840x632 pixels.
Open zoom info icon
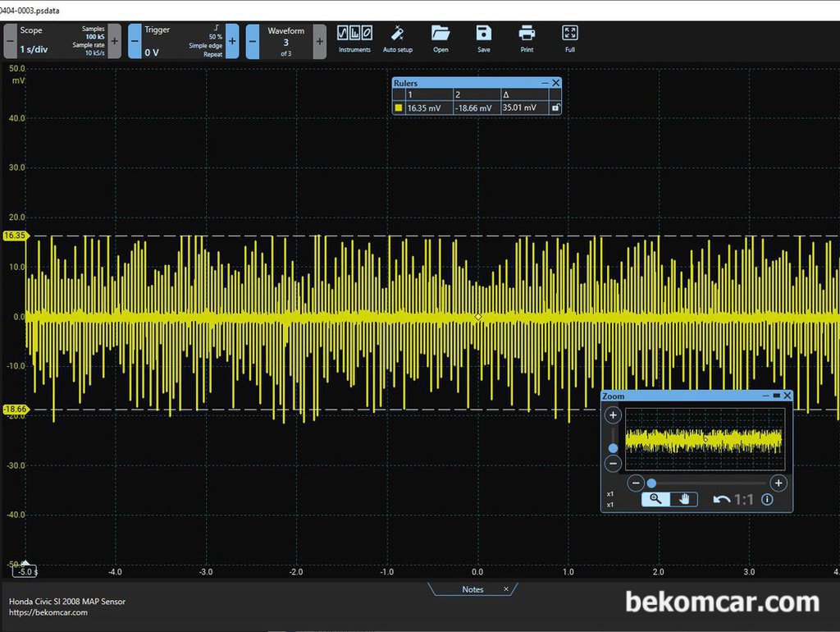coord(767,500)
